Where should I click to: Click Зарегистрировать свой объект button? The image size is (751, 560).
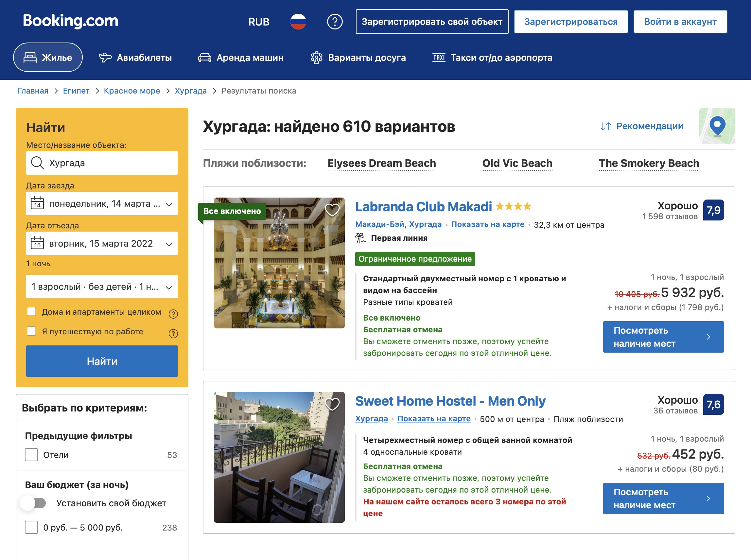click(x=432, y=22)
